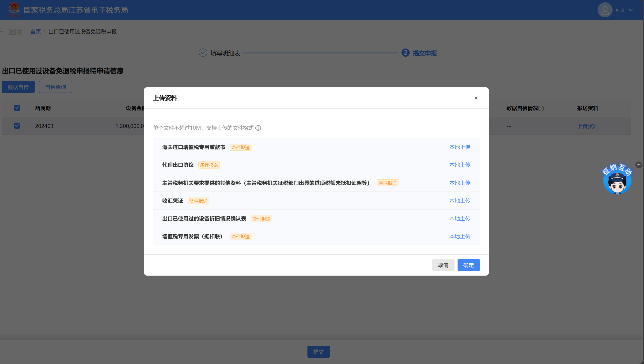Click 首页 in the breadcrumb
The image size is (644, 364).
click(35, 31)
